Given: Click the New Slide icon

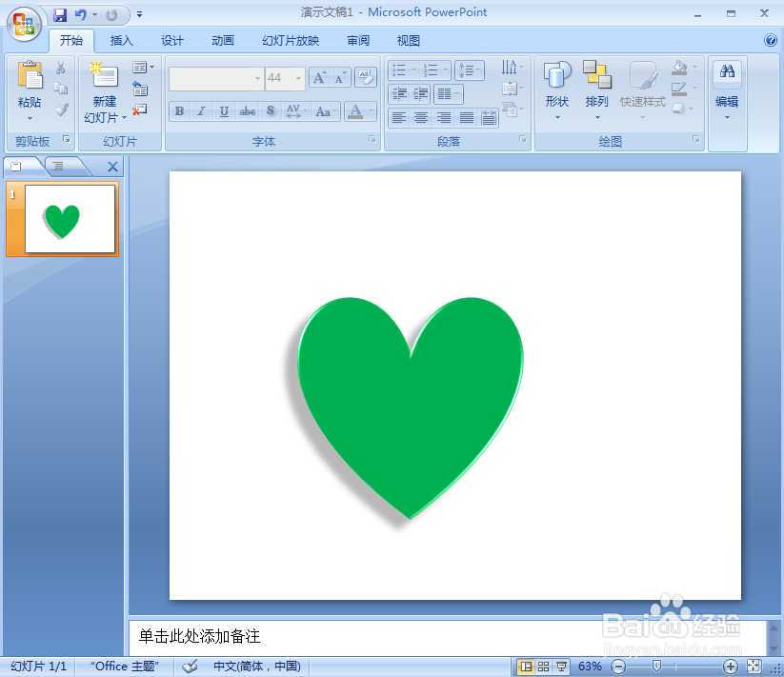Looking at the screenshot, I should point(104,75).
